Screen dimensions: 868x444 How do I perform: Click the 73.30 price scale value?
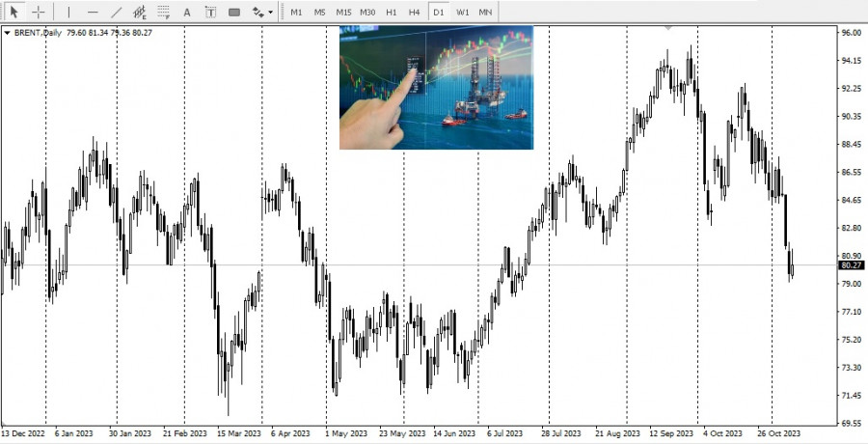851,368
